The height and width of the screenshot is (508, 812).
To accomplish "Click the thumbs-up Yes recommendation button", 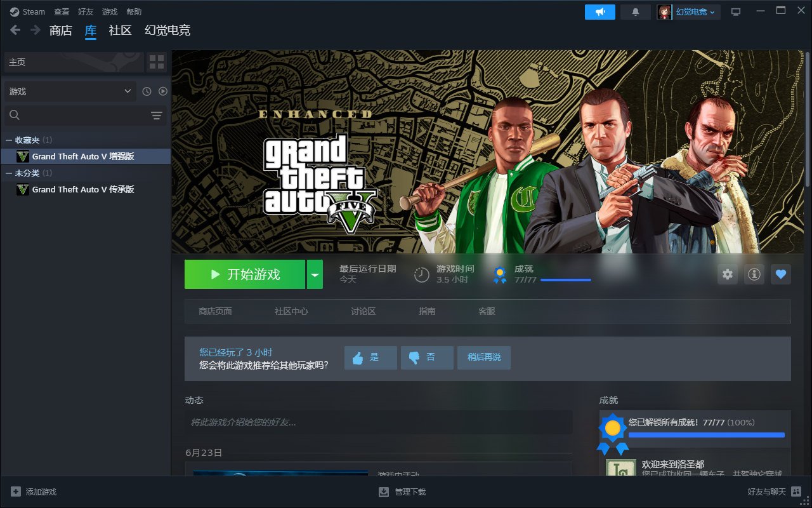I will [370, 358].
